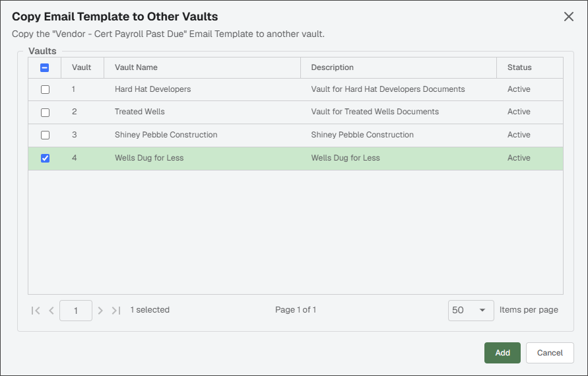Click the Active status in Hard Hat row
This screenshot has height=376, width=588.
(x=519, y=89)
